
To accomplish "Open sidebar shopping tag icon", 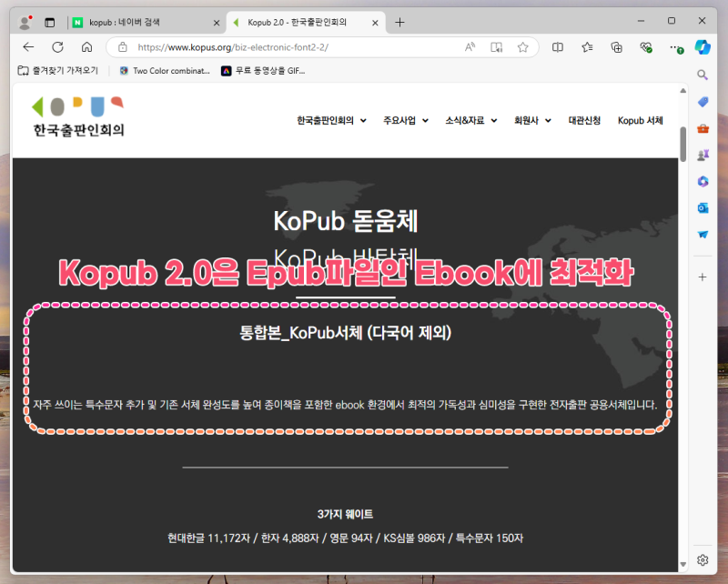I will coord(703,102).
